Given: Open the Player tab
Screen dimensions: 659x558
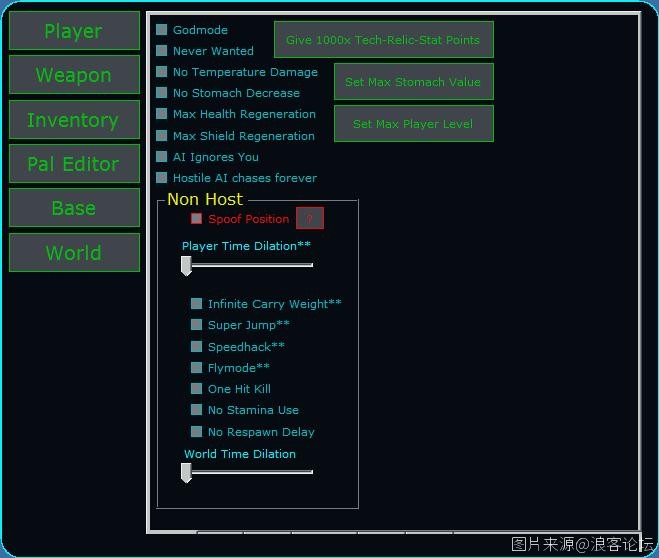Looking at the screenshot, I should point(74,31).
